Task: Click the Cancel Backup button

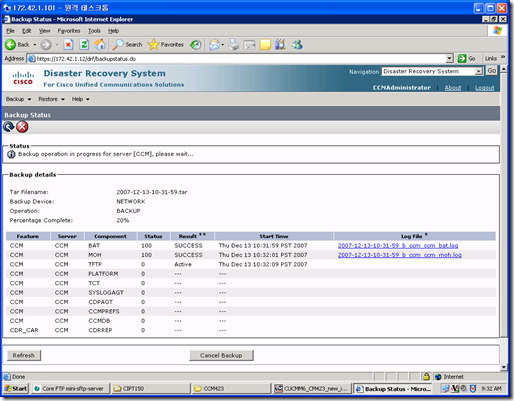Action: (221, 355)
